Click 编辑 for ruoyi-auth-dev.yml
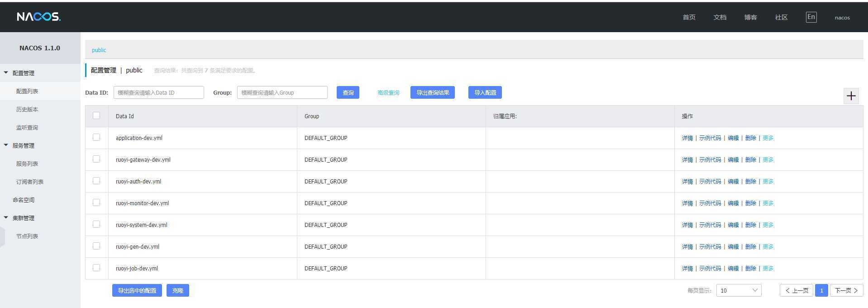 click(x=733, y=182)
